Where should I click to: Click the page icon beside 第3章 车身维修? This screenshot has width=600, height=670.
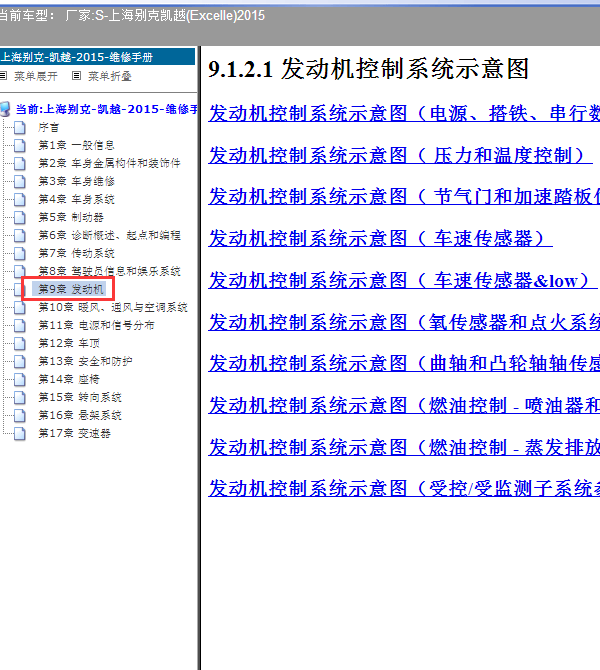click(19, 181)
